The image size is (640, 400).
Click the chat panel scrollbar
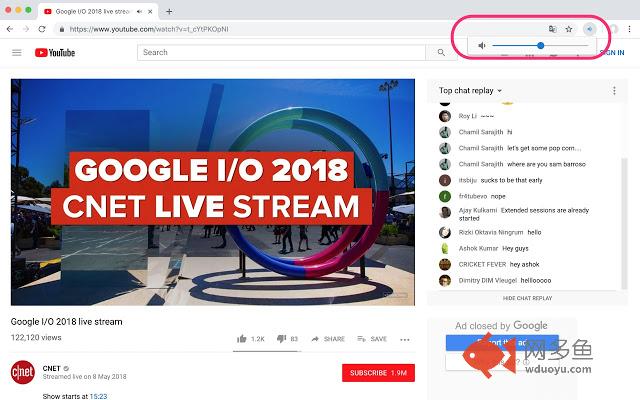tap(624, 224)
